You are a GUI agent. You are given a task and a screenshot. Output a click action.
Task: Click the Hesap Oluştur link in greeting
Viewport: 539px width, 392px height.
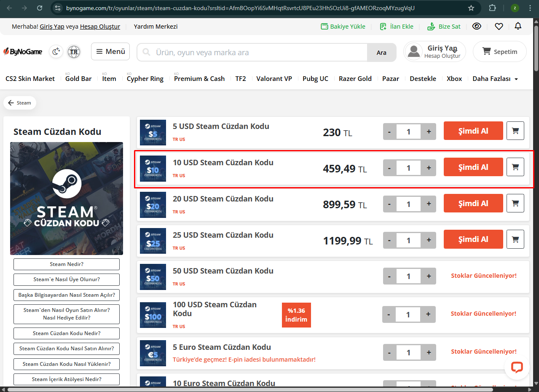pos(100,26)
